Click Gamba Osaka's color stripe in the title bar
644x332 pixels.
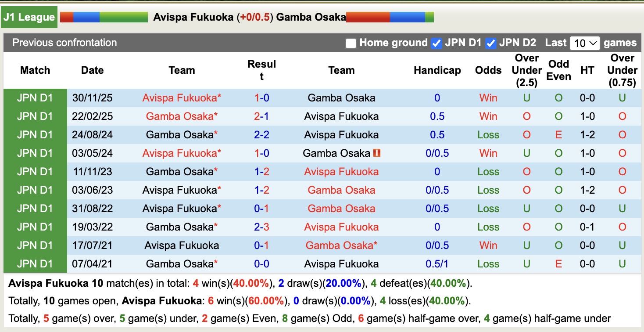click(x=390, y=17)
